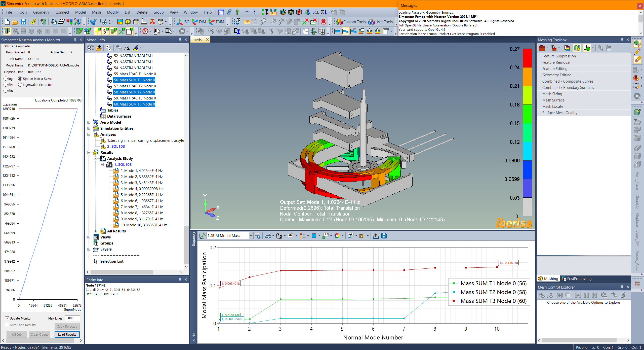Expand the Aero Model tree node

pos(89,122)
